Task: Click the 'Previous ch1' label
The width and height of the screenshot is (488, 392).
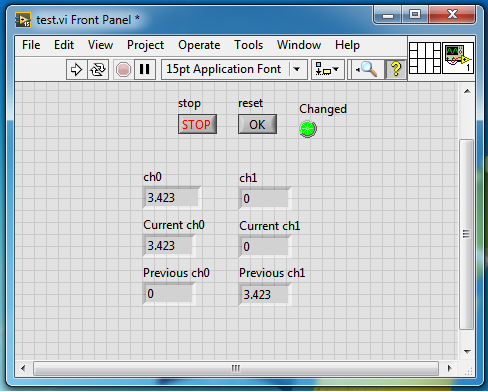Action: pyautogui.click(x=272, y=273)
